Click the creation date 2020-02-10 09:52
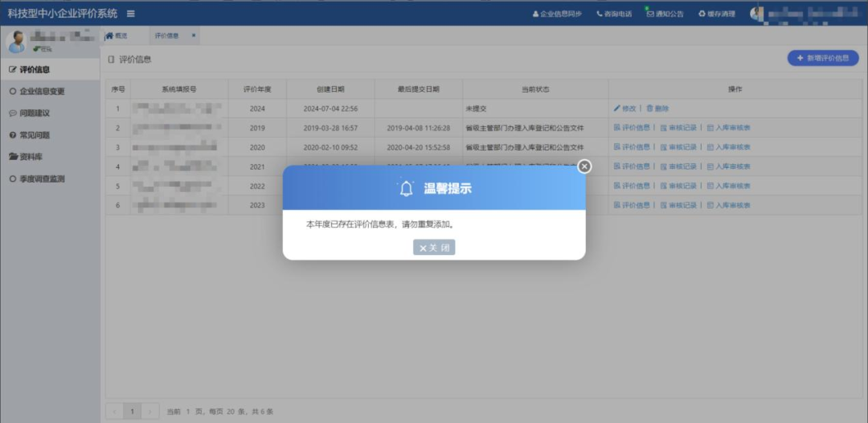 330,147
